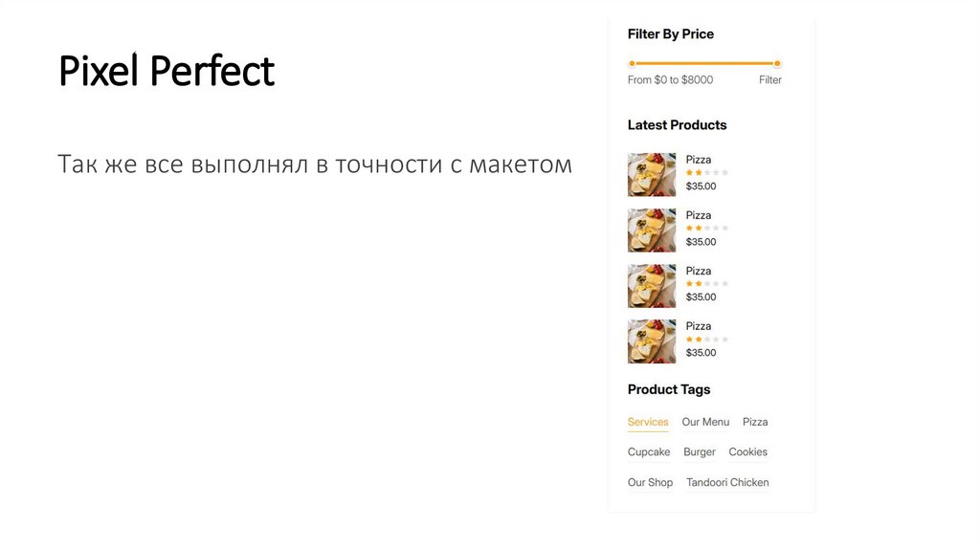
Task: Pick the Burger product tag
Action: click(700, 452)
